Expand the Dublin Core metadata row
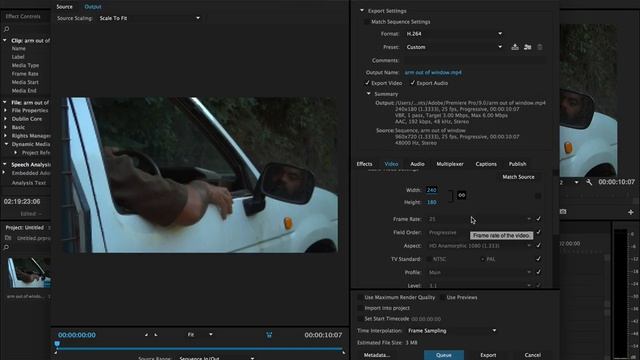This screenshot has height=360, width=640. pyautogui.click(x=5, y=119)
